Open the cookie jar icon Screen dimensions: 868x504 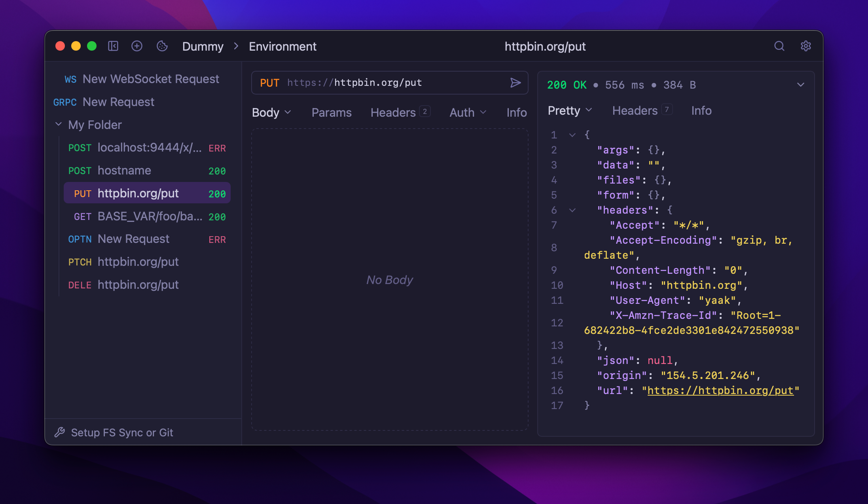(x=162, y=46)
